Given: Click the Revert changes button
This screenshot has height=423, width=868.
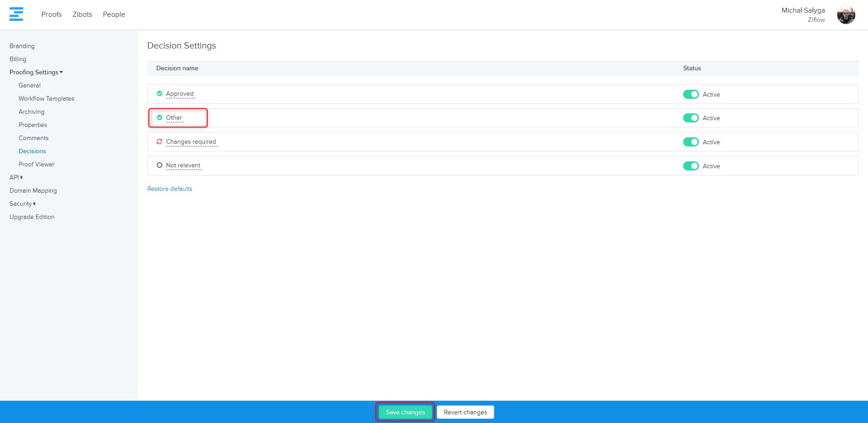Looking at the screenshot, I should pos(465,412).
